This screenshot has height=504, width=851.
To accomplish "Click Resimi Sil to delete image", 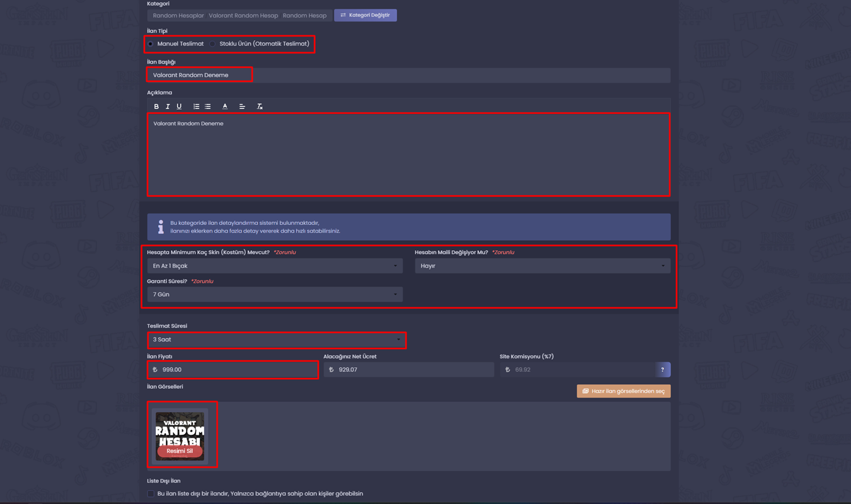I will tap(180, 451).
